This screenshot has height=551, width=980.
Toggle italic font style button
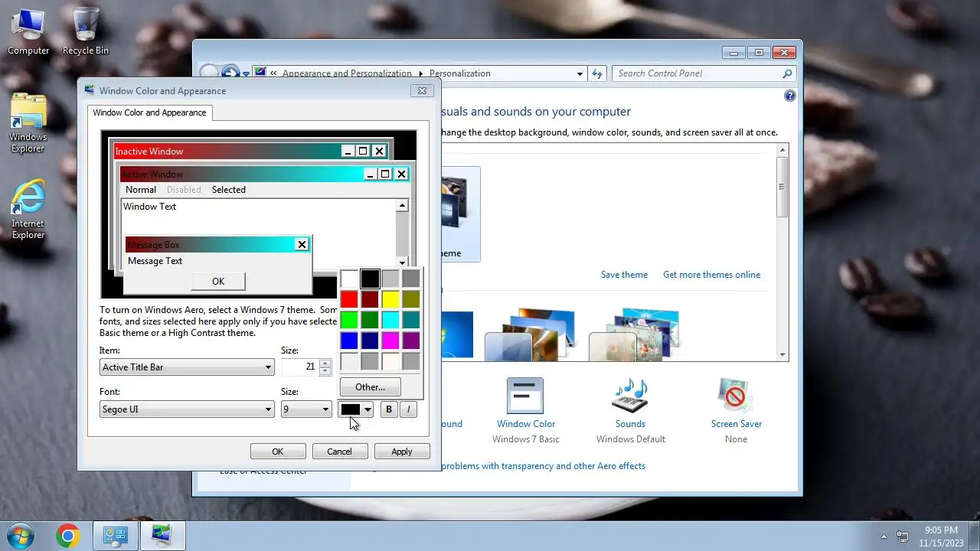pos(409,409)
